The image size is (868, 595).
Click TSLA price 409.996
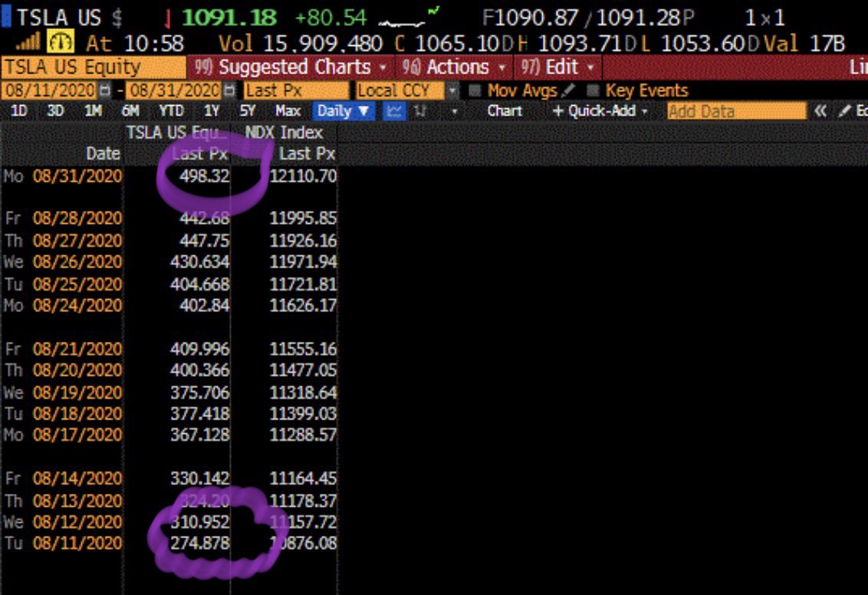click(x=200, y=349)
